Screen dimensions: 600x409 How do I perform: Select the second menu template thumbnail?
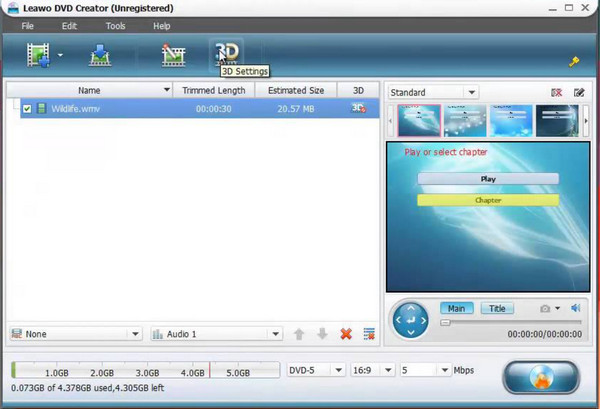[465, 121]
